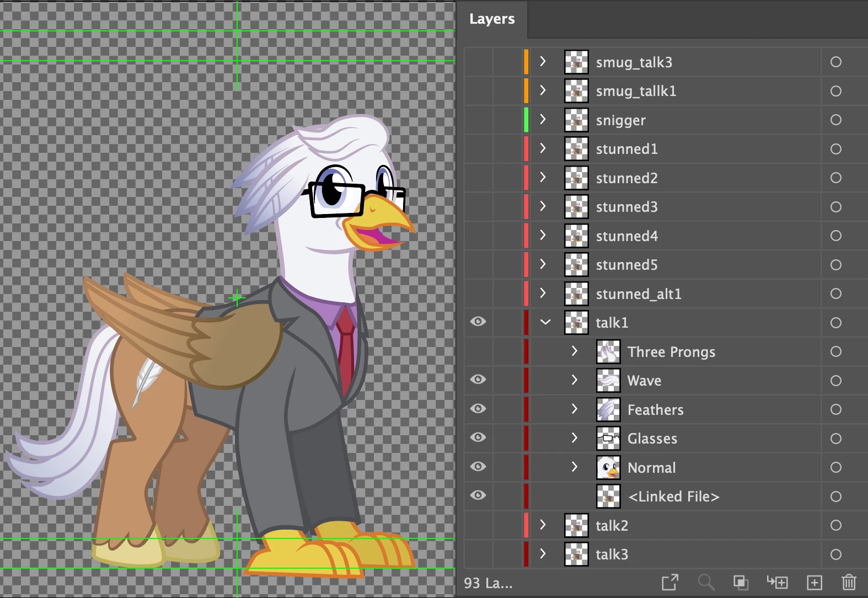Expand the talk2 layer
The height and width of the screenshot is (598, 868).
543,525
